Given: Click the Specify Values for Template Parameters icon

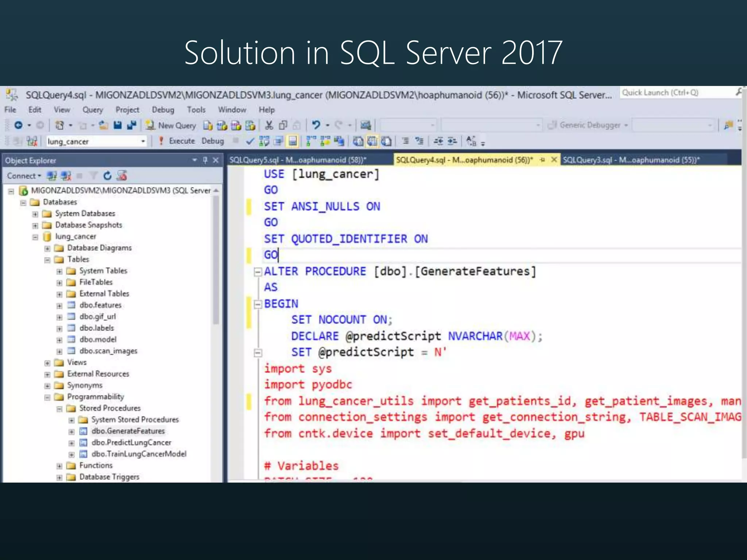Looking at the screenshot, I should [x=472, y=141].
